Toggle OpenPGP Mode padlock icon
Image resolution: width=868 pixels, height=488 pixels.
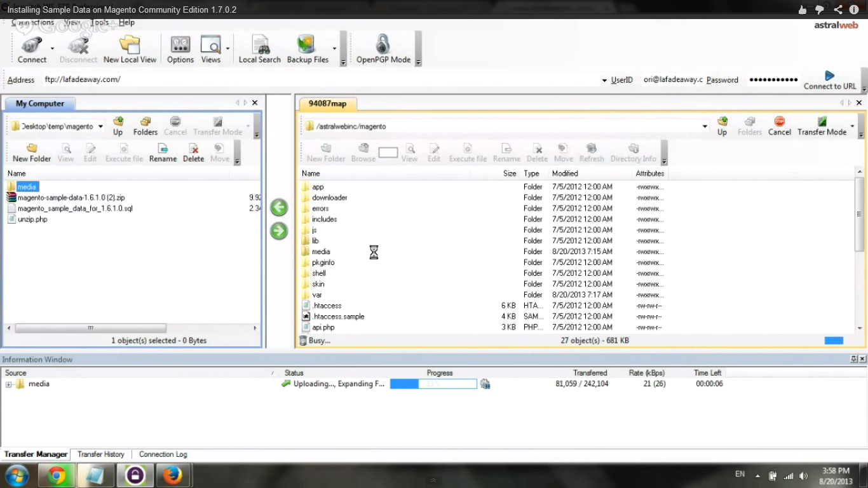[383, 44]
